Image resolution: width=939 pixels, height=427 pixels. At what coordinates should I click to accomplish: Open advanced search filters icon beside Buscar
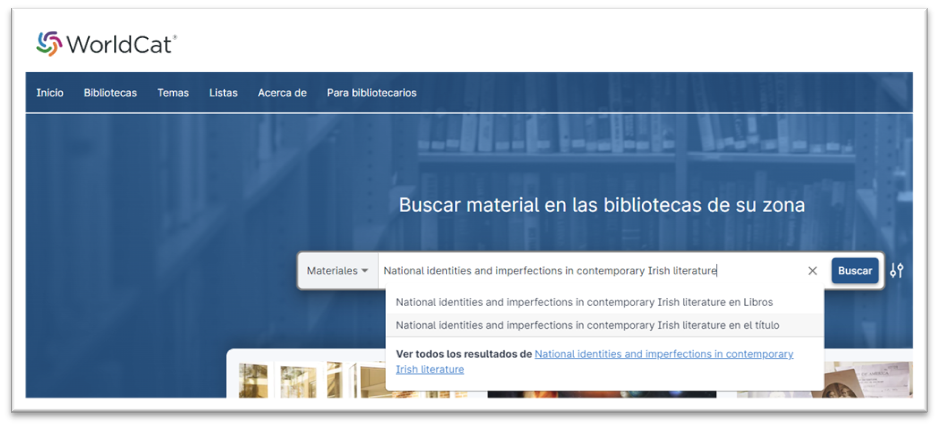coord(897,271)
